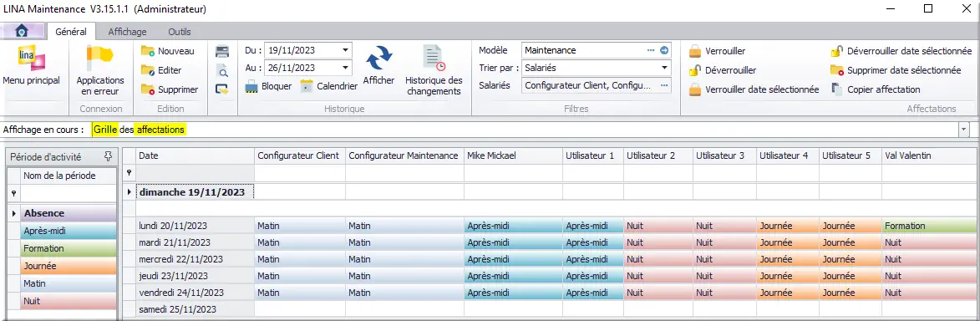The image size is (980, 321).
Task: Switch to the Outils tab
Action: coord(180,31)
